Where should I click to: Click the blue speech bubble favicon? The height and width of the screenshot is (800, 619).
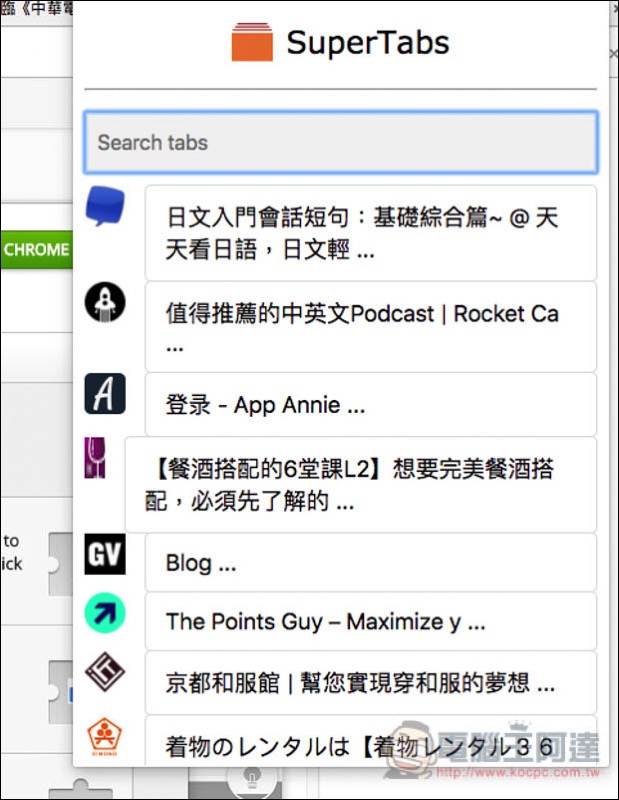click(x=105, y=206)
